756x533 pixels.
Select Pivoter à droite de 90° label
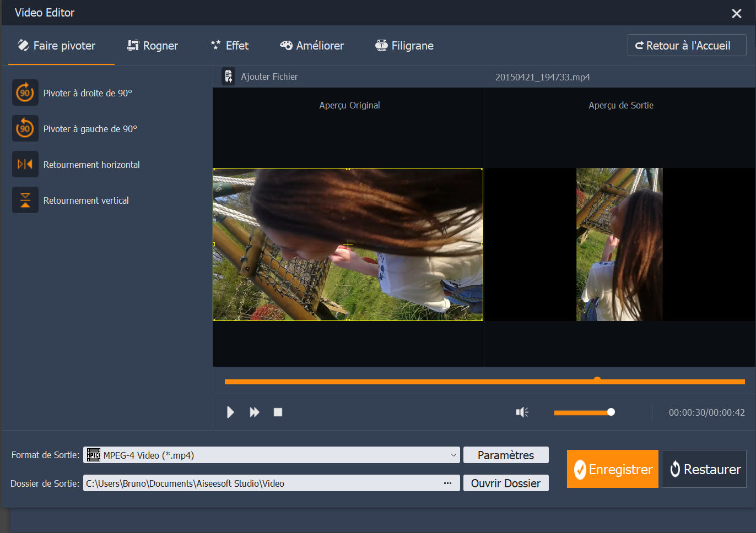click(x=88, y=93)
